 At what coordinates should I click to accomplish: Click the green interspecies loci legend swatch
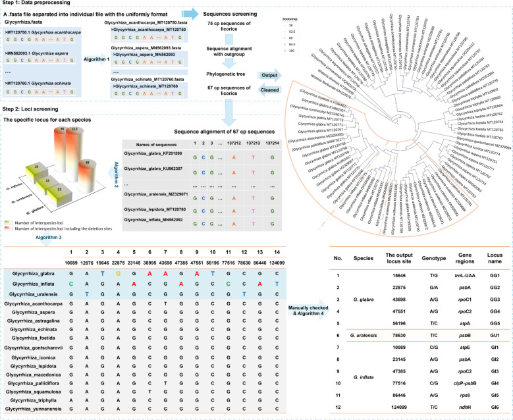[x=9, y=223]
